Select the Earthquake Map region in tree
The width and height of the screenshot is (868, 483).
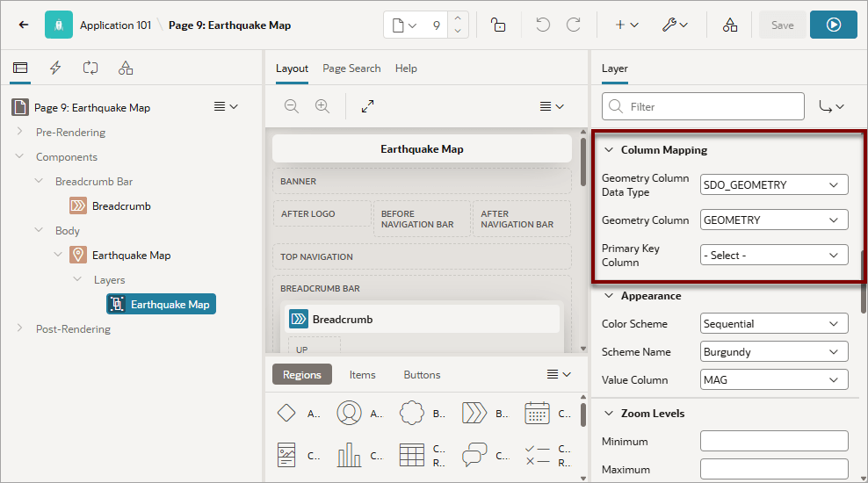[x=131, y=255]
